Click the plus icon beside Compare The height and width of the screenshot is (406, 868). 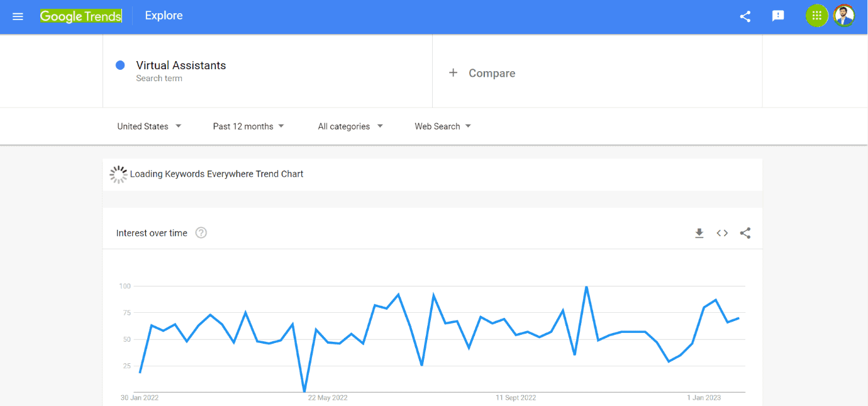tap(453, 73)
